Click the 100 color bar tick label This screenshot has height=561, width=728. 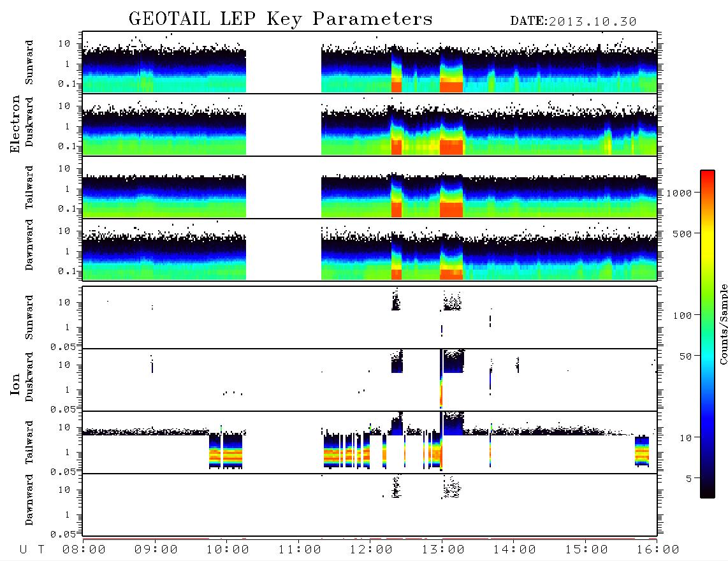[682, 316]
